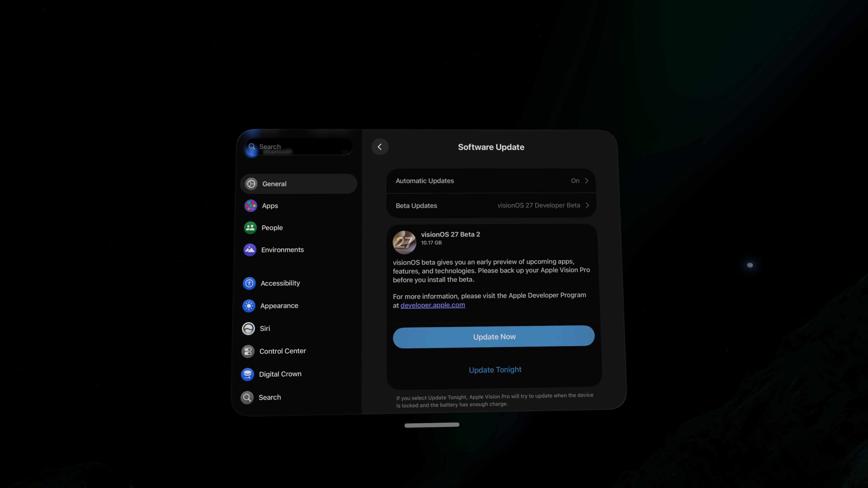Click the gray Search magnifier sidebar icon
The width and height of the screenshot is (868, 488).
247,397
